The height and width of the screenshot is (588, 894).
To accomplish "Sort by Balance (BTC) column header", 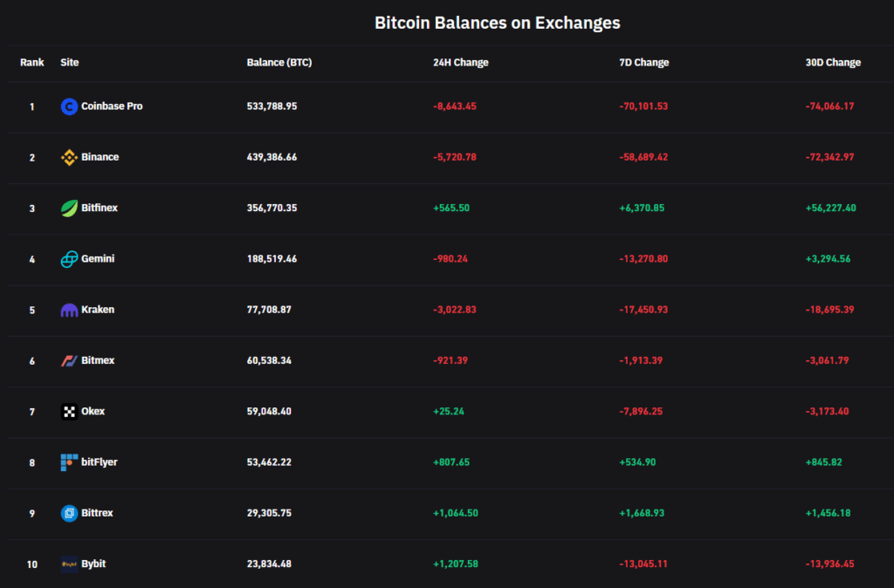I will (x=279, y=63).
